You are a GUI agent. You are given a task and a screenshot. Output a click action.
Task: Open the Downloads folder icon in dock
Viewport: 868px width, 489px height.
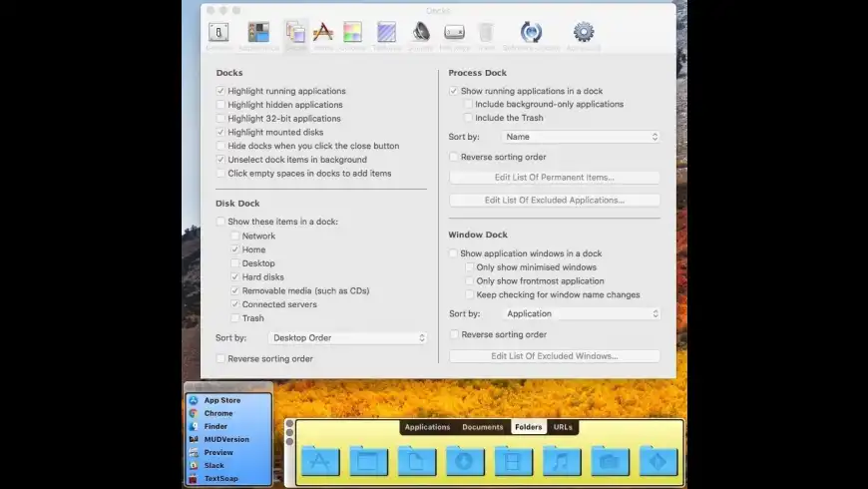(x=465, y=461)
